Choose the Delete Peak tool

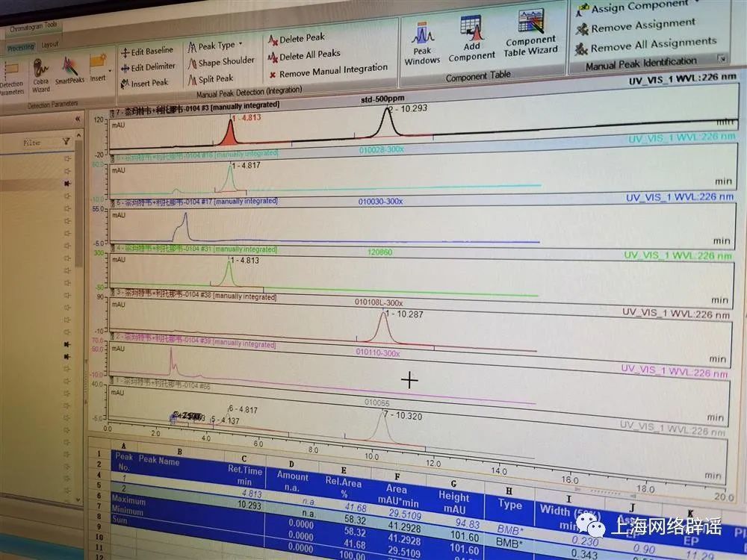pos(297,39)
